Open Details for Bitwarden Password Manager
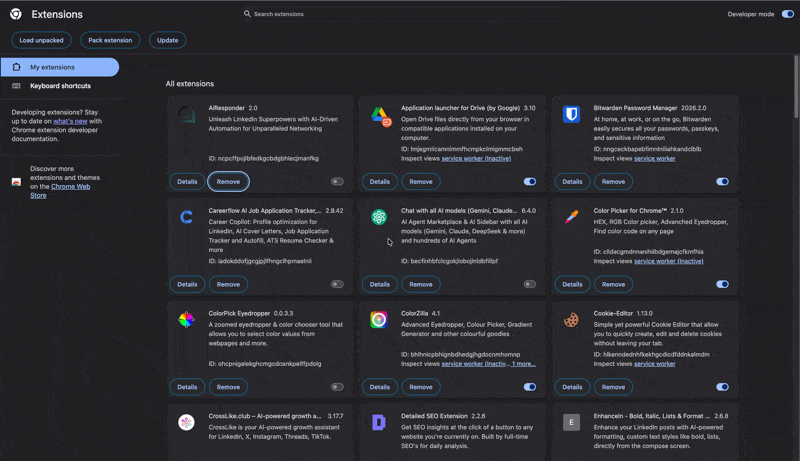This screenshot has height=461, width=800. point(572,182)
